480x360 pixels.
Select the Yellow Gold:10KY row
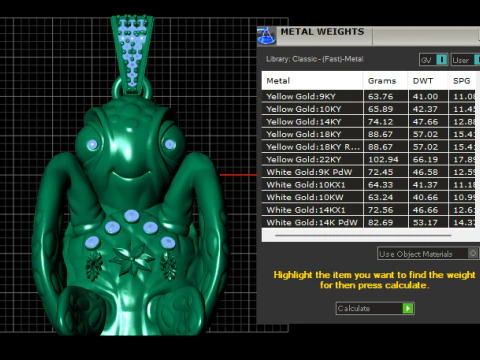(x=368, y=109)
